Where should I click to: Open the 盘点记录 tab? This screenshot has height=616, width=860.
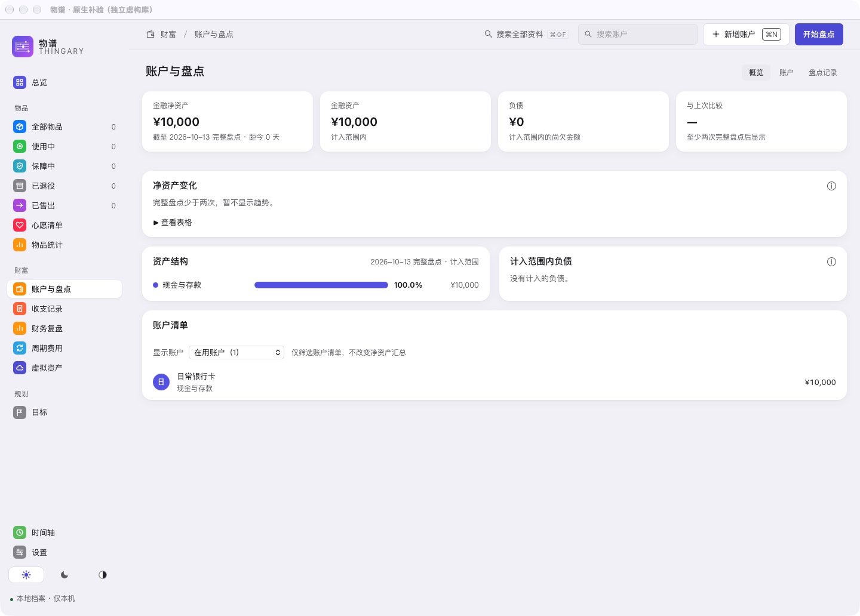823,72
